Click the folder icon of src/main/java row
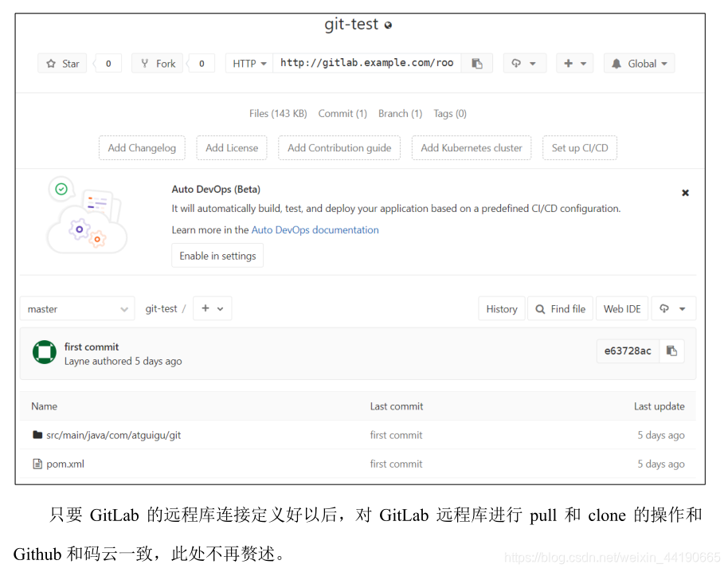The image size is (728, 572). click(x=37, y=435)
